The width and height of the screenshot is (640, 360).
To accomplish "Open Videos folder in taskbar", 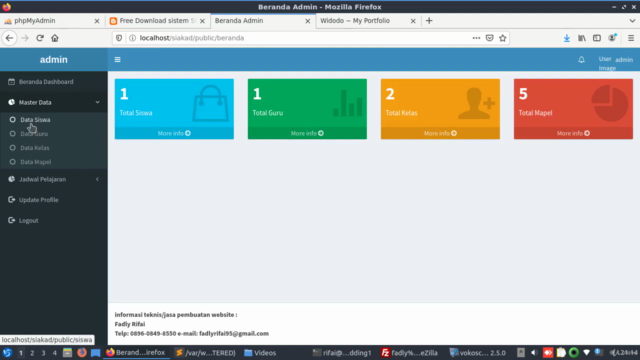I will 260,353.
